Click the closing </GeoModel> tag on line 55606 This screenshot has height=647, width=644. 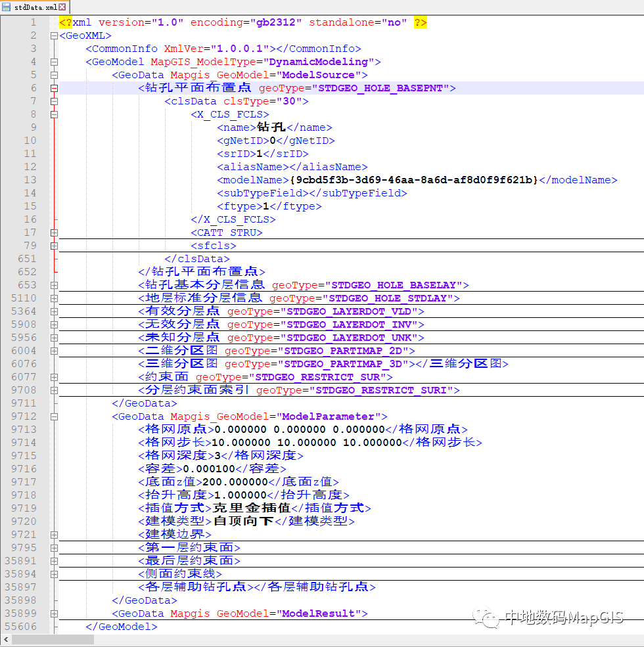coord(122,627)
